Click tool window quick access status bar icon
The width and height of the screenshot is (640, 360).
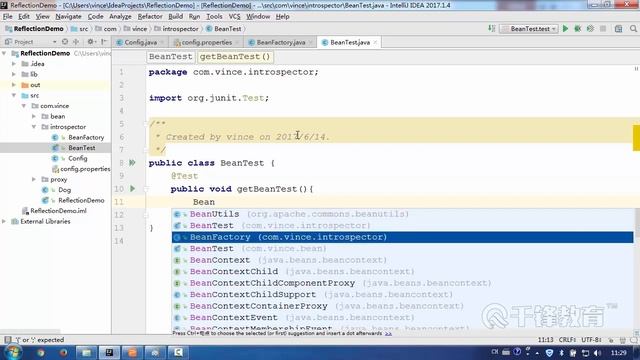point(8,340)
